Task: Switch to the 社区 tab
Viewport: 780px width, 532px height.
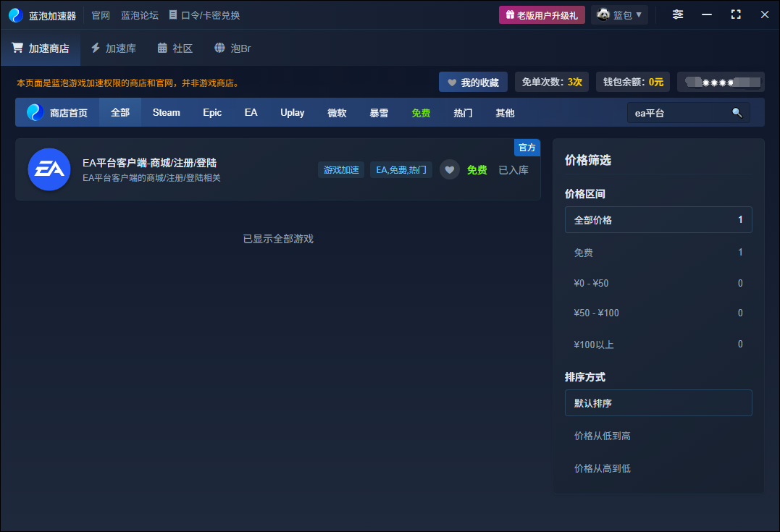Action: coord(175,48)
